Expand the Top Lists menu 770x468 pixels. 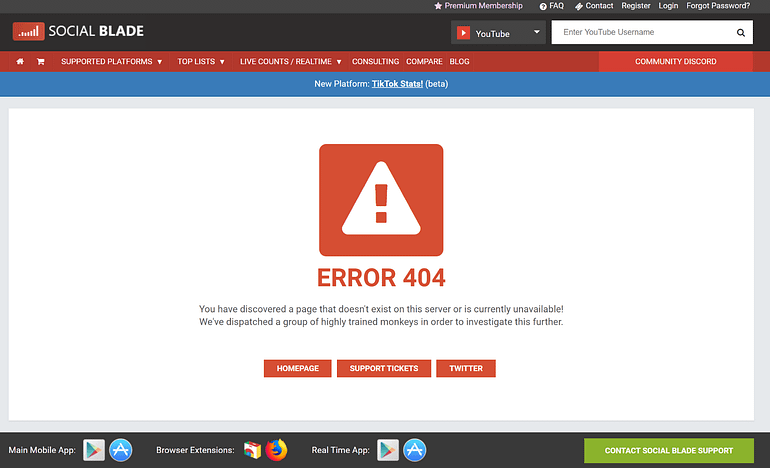coord(201,62)
